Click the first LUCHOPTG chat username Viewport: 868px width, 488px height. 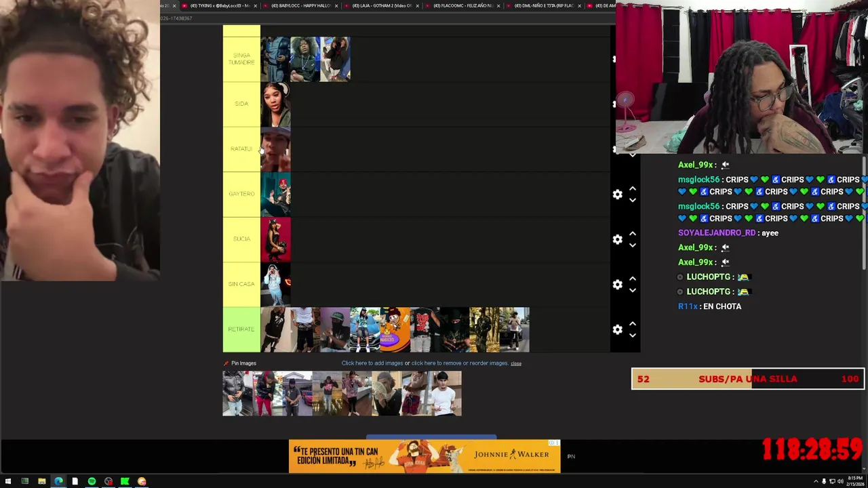pos(708,277)
